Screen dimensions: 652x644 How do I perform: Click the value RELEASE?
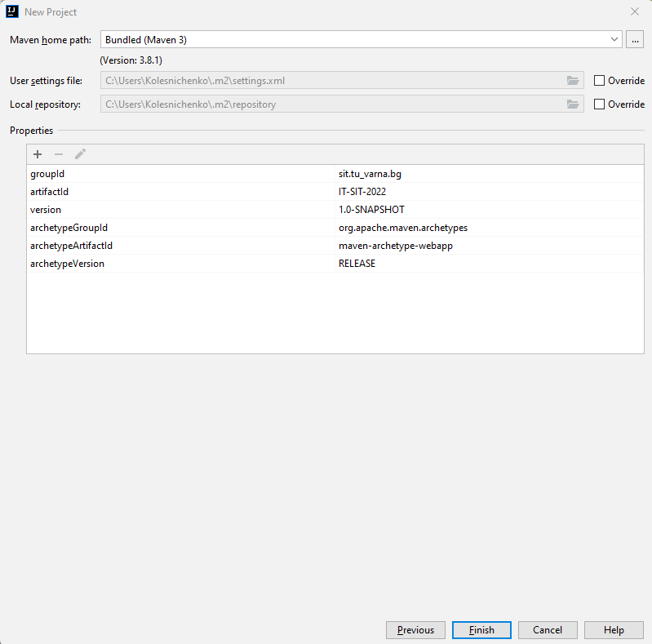(x=357, y=264)
